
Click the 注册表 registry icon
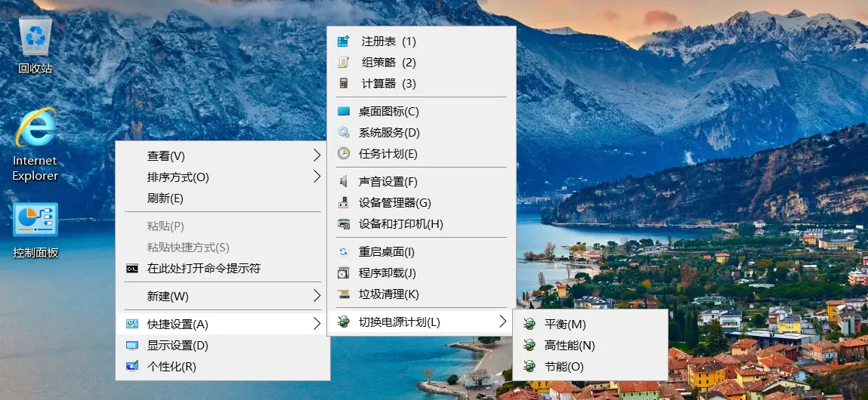pos(344,42)
